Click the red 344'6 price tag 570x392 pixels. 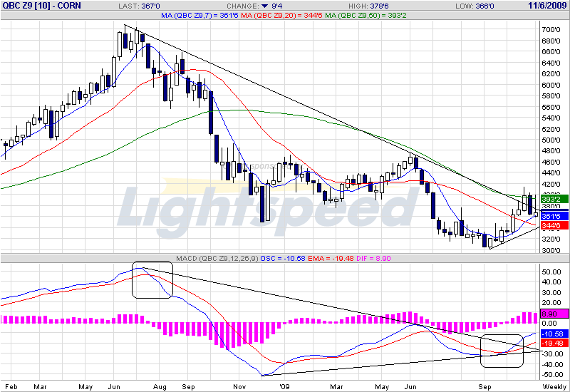point(554,225)
